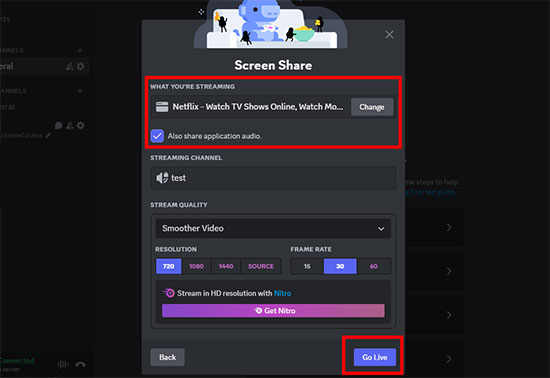Select 1440 resolution

click(x=226, y=266)
